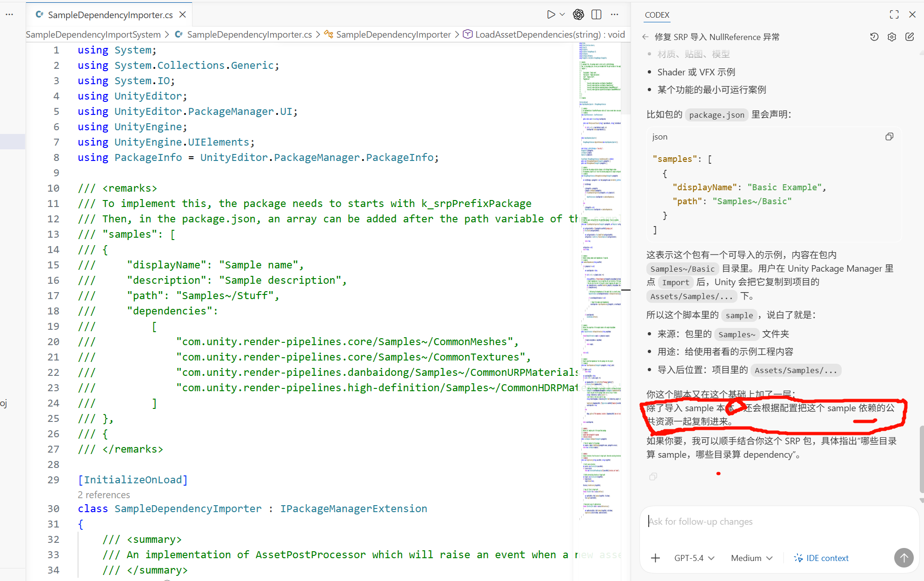Select the SampleDependencyImporter.cs editor tab

point(110,15)
